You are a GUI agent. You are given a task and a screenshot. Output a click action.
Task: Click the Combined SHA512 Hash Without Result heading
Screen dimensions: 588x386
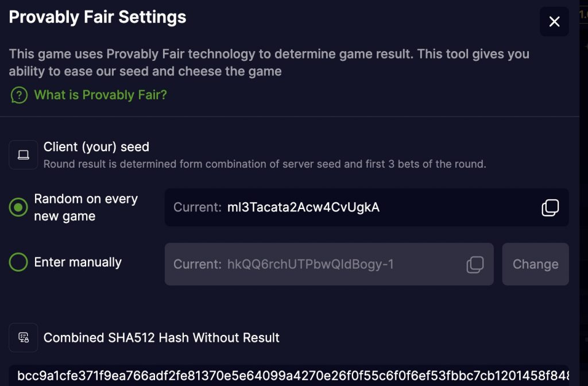[x=161, y=338]
